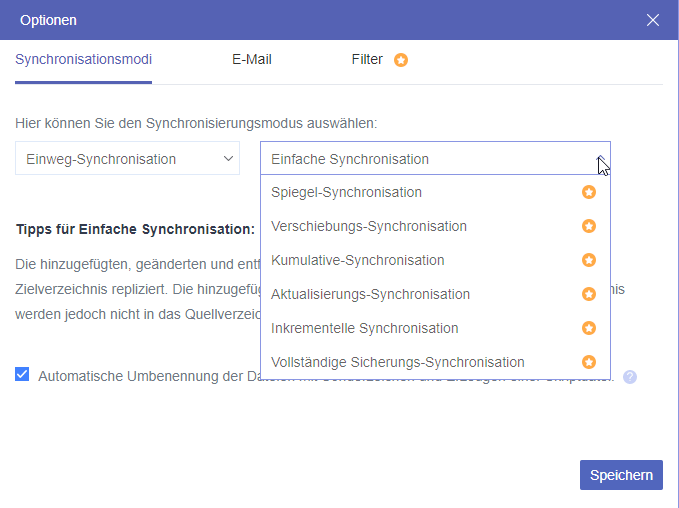Collapse the Einfache Synchronisation dropdown arrow
The width and height of the screenshot is (679, 508).
click(600, 159)
